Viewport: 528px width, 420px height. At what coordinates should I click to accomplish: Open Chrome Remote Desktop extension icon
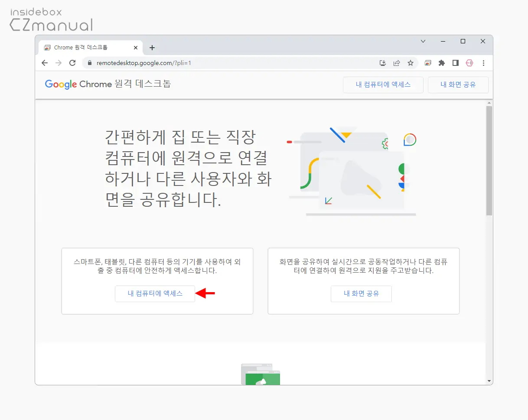pyautogui.click(x=428, y=63)
